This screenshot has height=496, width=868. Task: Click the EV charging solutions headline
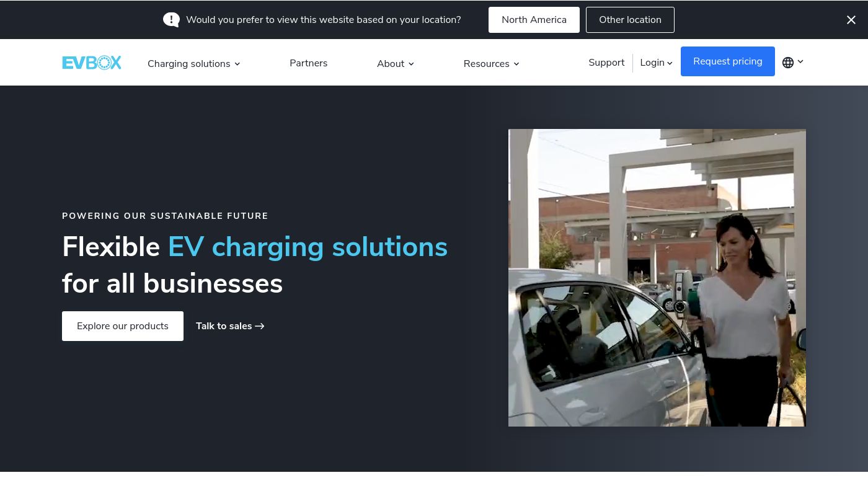[x=308, y=247]
